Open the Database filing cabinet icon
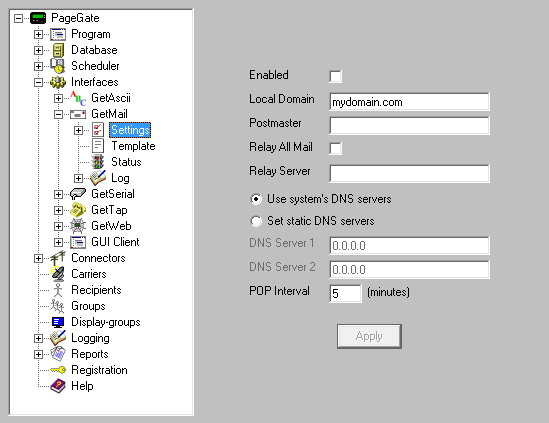 click(58, 50)
